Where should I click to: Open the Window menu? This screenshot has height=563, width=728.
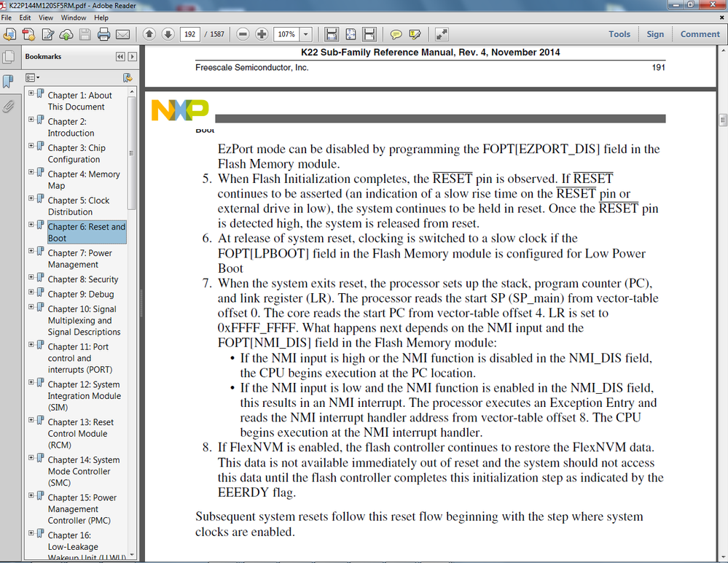(74, 18)
